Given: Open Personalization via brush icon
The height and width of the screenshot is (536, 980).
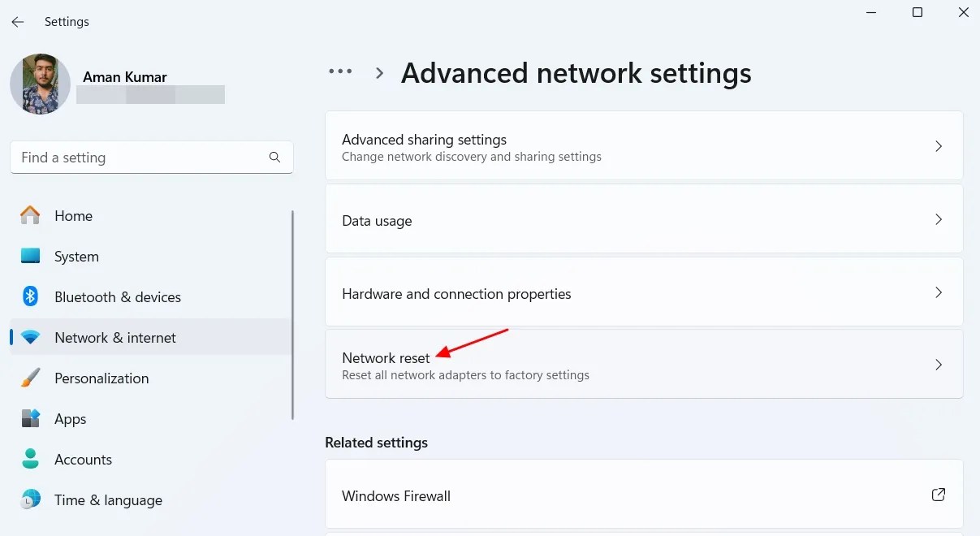Looking at the screenshot, I should 30,378.
